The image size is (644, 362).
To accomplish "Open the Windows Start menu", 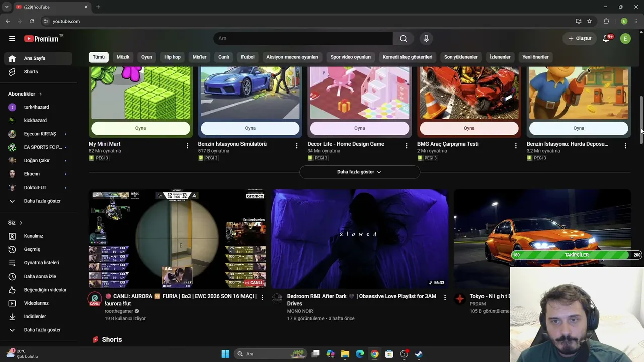I will point(225,354).
